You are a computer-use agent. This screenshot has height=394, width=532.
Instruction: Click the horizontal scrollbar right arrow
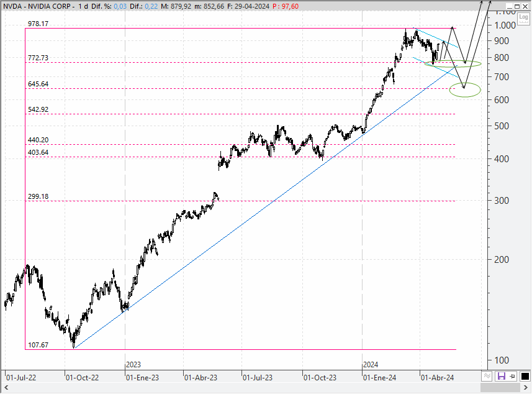tap(526, 388)
